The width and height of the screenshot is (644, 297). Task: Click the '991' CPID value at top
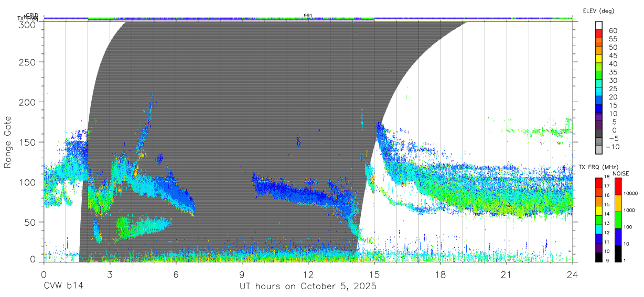tap(308, 16)
